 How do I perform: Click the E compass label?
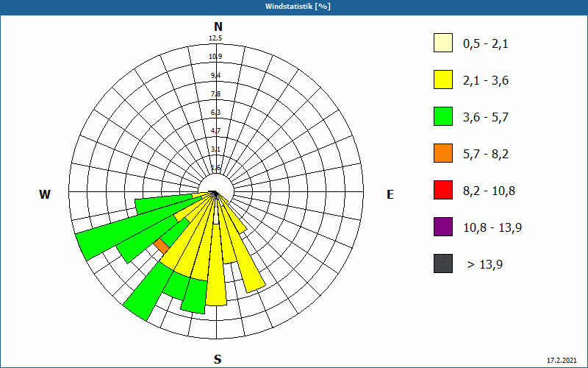pyautogui.click(x=390, y=194)
